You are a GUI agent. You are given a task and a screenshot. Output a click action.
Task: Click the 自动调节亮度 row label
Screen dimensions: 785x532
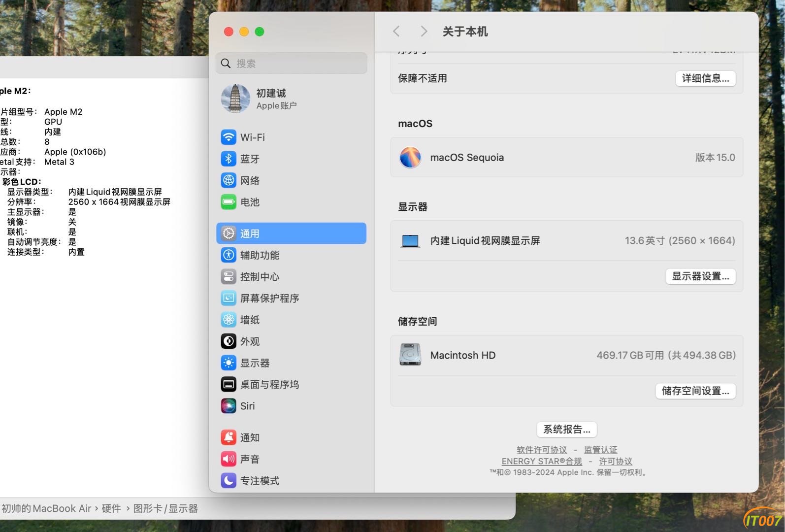point(34,242)
